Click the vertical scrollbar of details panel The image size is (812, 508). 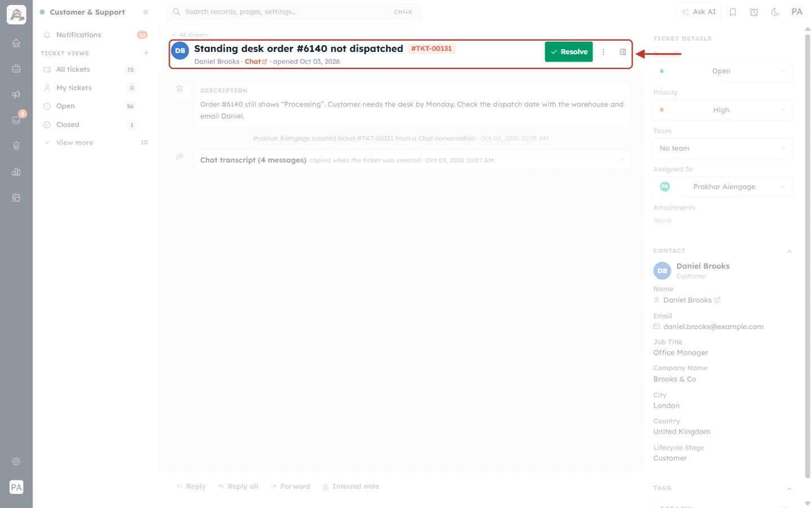click(807, 255)
